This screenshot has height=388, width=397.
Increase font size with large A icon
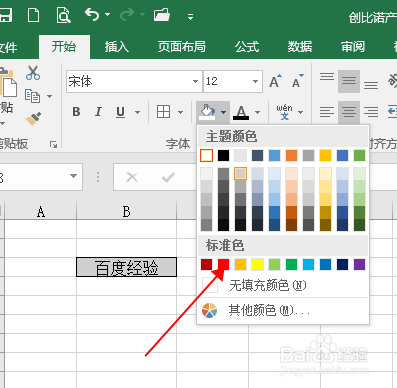[x=275, y=81]
